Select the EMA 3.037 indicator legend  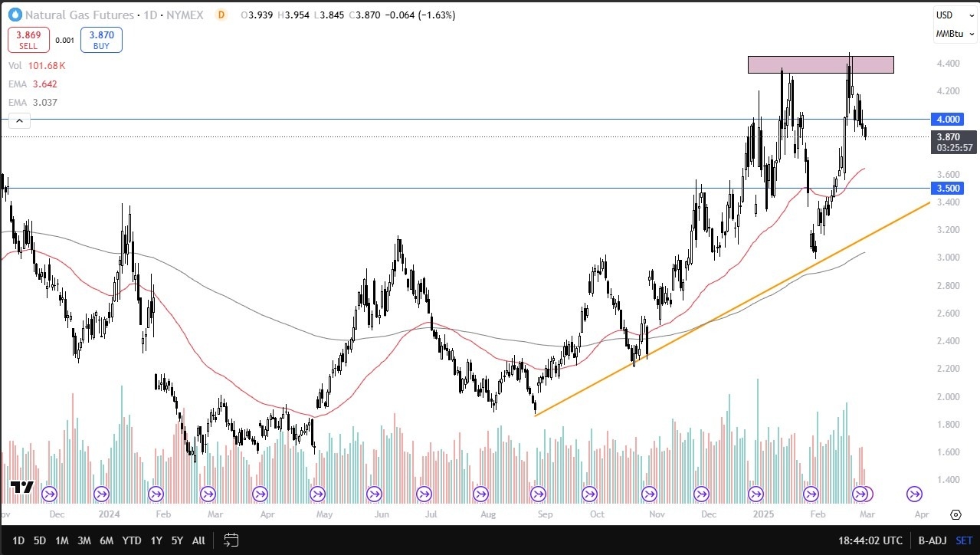pos(33,103)
